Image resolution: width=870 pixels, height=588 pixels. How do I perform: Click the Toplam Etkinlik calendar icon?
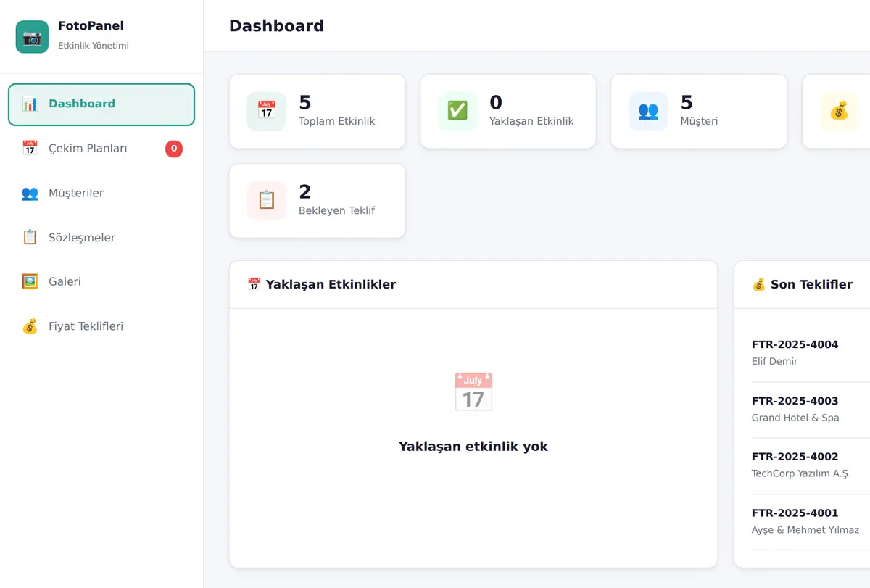pyautogui.click(x=267, y=111)
